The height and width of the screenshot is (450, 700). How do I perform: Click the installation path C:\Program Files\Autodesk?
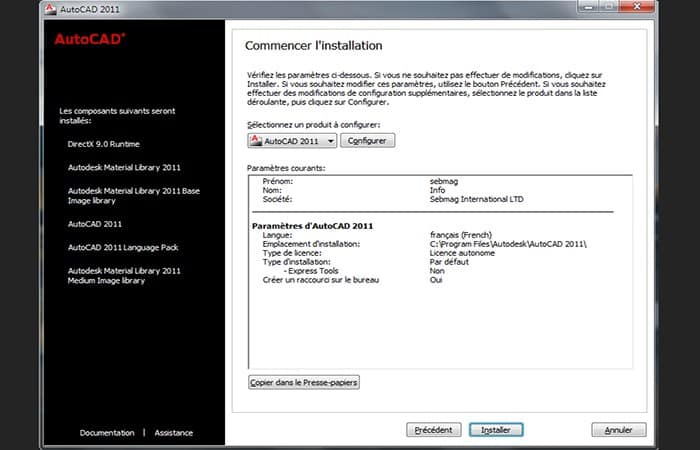tap(508, 244)
